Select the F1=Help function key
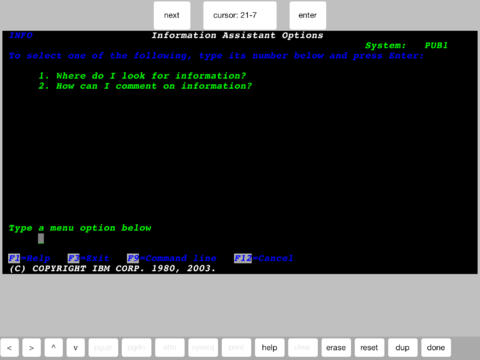This screenshot has width=480, height=360. 29,258
